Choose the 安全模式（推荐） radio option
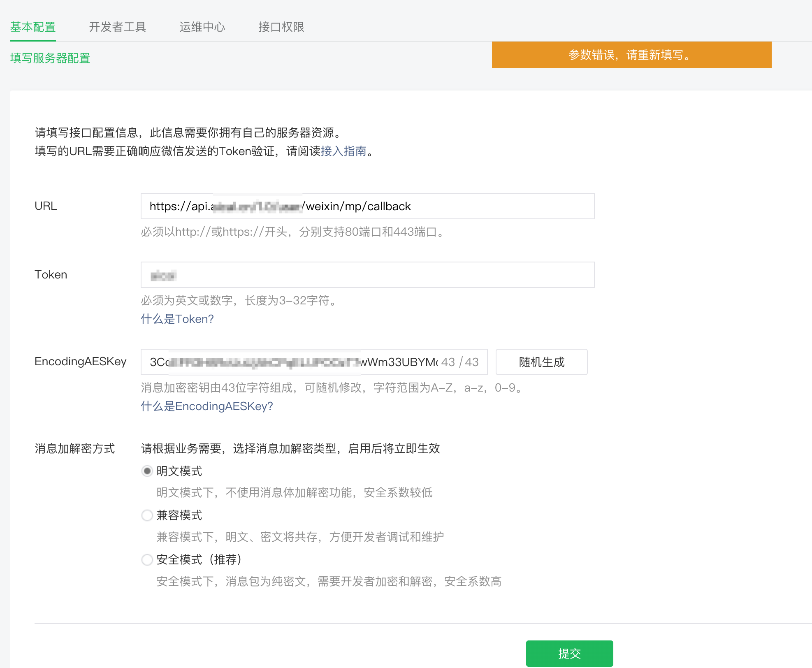 (147, 560)
